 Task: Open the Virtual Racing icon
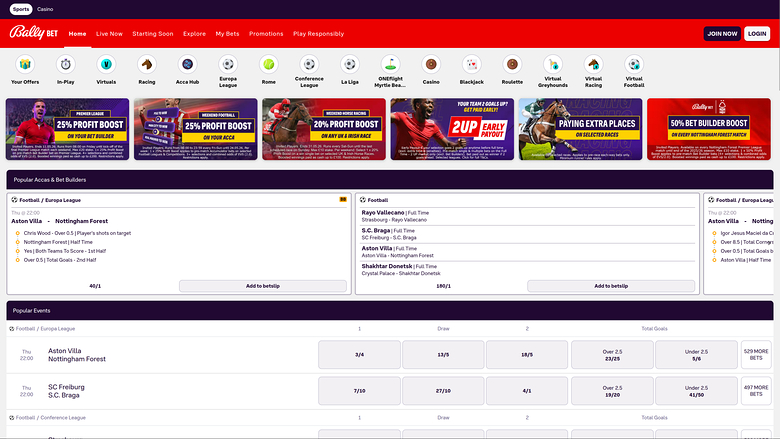tap(593, 65)
